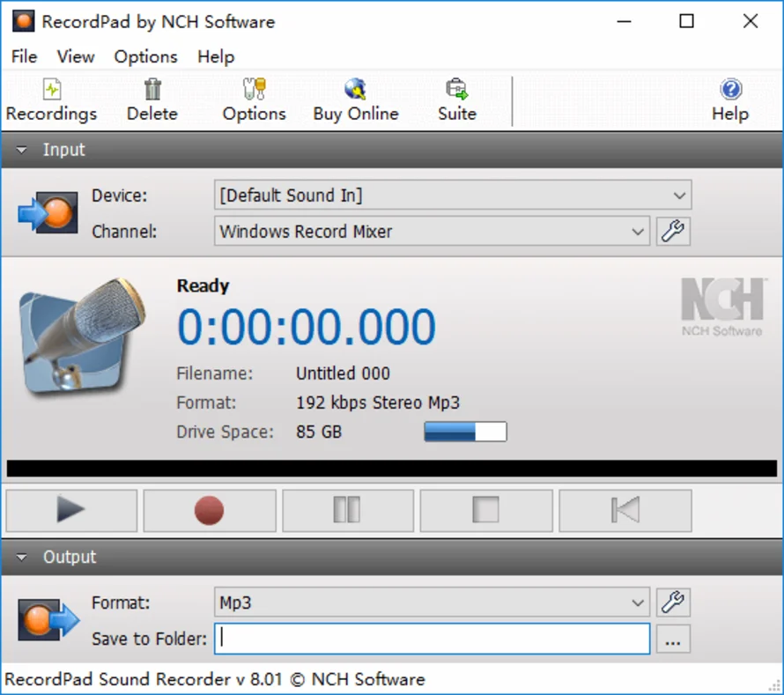This screenshot has width=784, height=695.
Task: Click the input device icon beside Device
Action: (48, 213)
